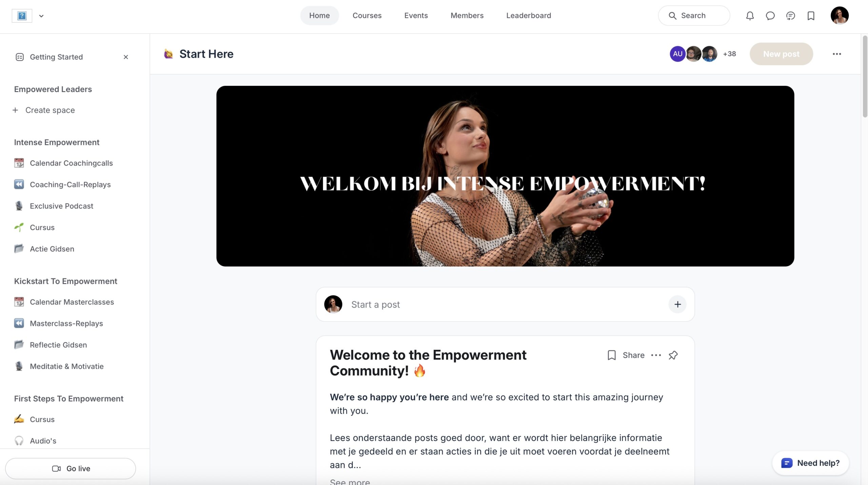Screen dimensions: 868x485
Task: Click the Search field
Action: 694,16
